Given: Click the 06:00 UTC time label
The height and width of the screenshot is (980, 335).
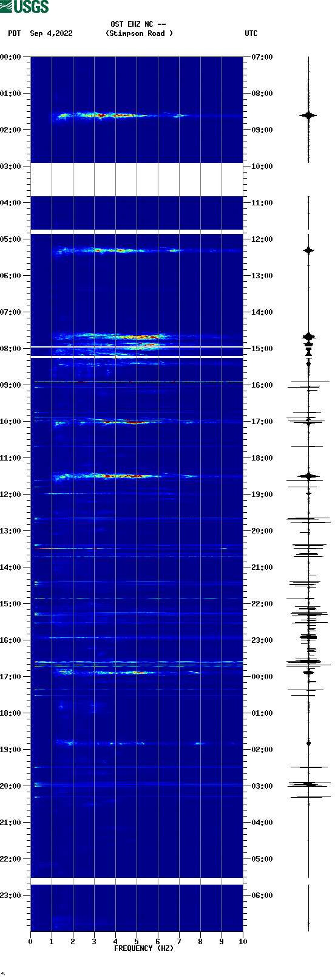Looking at the screenshot, I should click(x=262, y=896).
